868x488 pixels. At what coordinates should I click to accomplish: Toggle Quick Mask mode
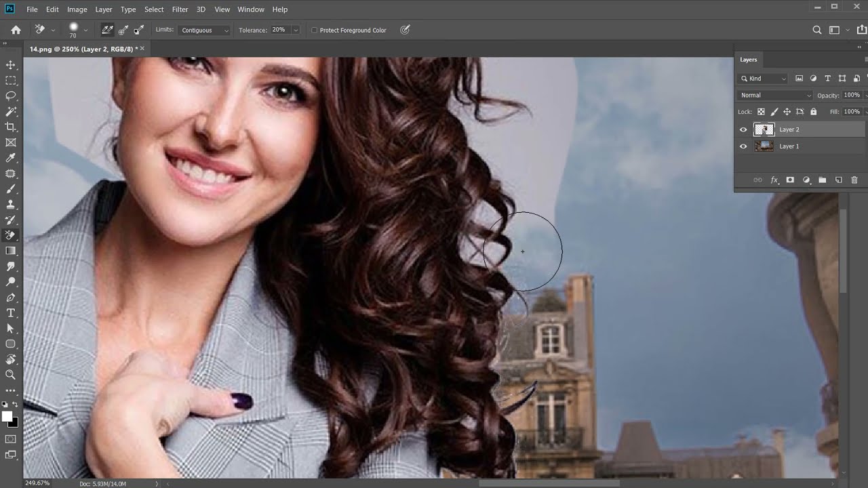tap(11, 439)
